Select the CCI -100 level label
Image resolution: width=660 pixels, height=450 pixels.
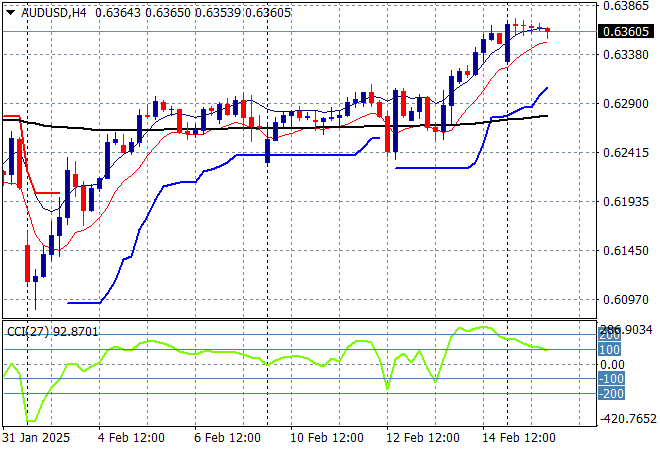point(612,379)
